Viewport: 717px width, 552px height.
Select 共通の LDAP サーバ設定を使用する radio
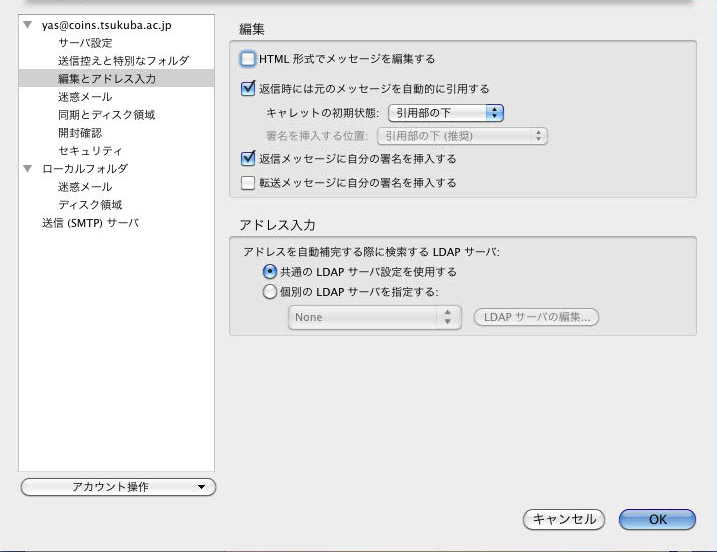pyautogui.click(x=270, y=272)
